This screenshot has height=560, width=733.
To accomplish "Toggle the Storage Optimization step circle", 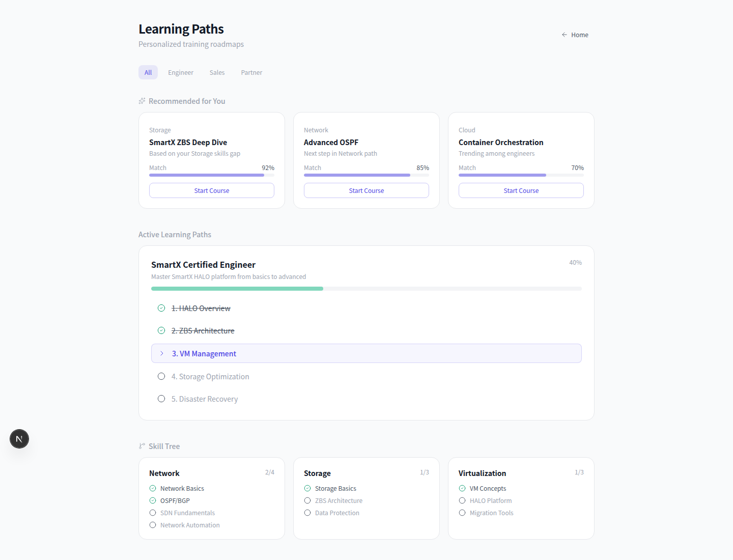I will [x=161, y=376].
